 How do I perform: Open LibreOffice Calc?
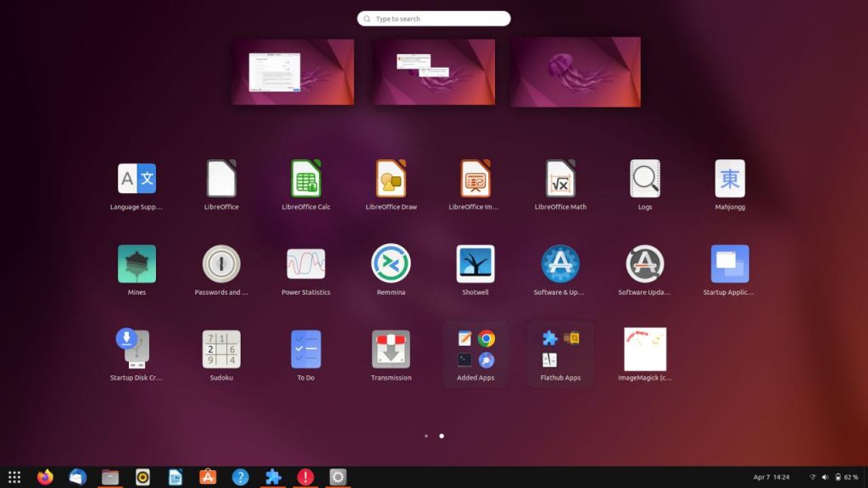click(305, 180)
